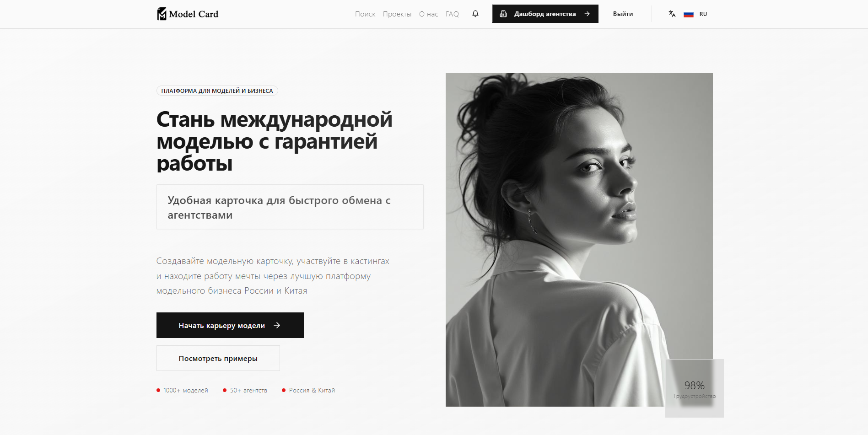Viewport: 868px width, 435px height.
Task: Click arrow icon in Дашборд агентства button
Action: click(587, 14)
